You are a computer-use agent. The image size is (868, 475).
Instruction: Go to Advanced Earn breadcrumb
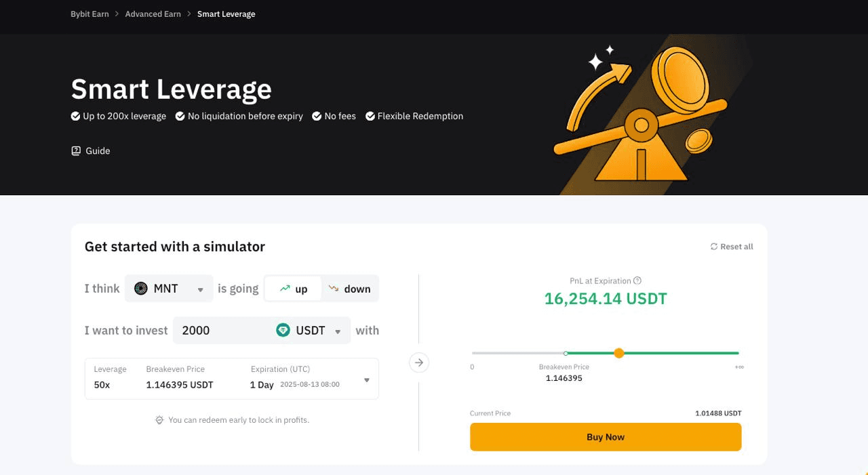(153, 14)
